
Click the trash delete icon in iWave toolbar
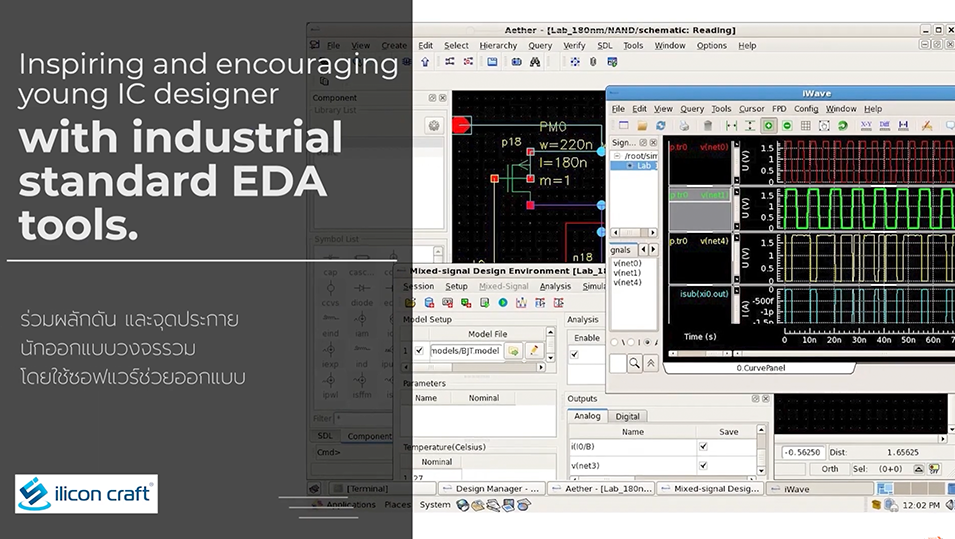click(x=708, y=126)
